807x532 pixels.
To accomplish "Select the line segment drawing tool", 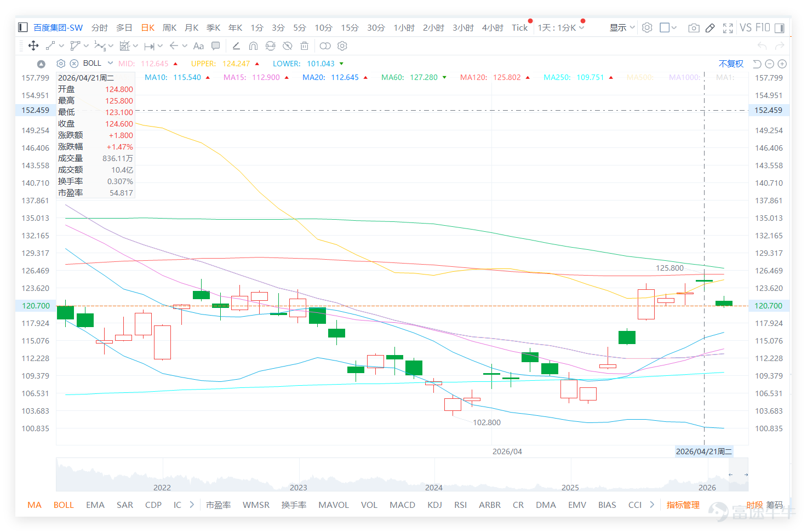I will tap(50, 46).
